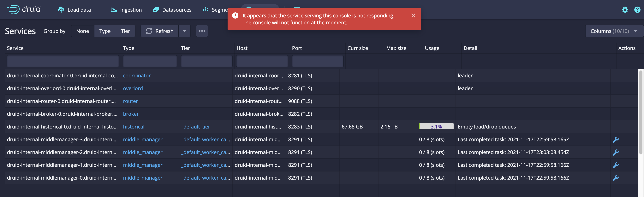Click tier link in middlemanager-3 row

205,140
